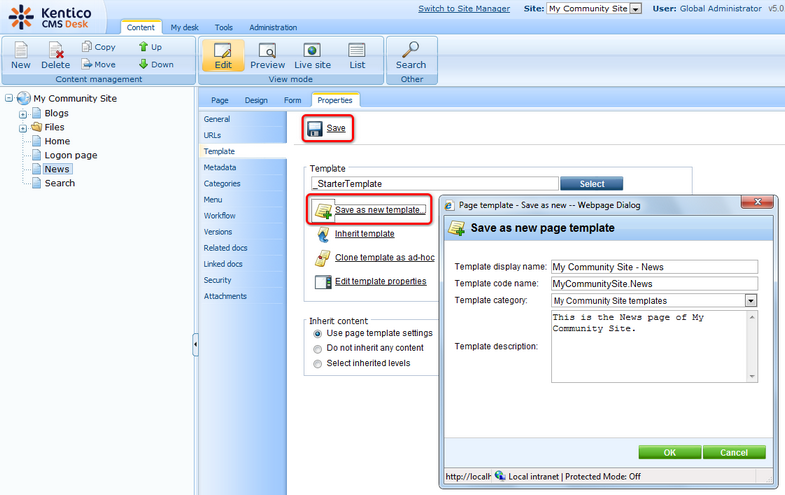Click the Copy toolbar item
The image size is (785, 495).
(x=99, y=47)
